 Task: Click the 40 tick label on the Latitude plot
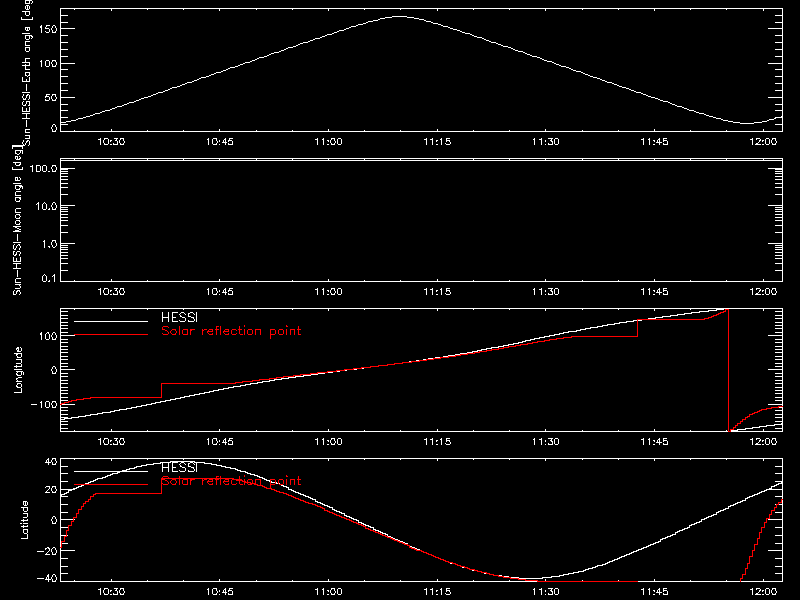click(51, 462)
